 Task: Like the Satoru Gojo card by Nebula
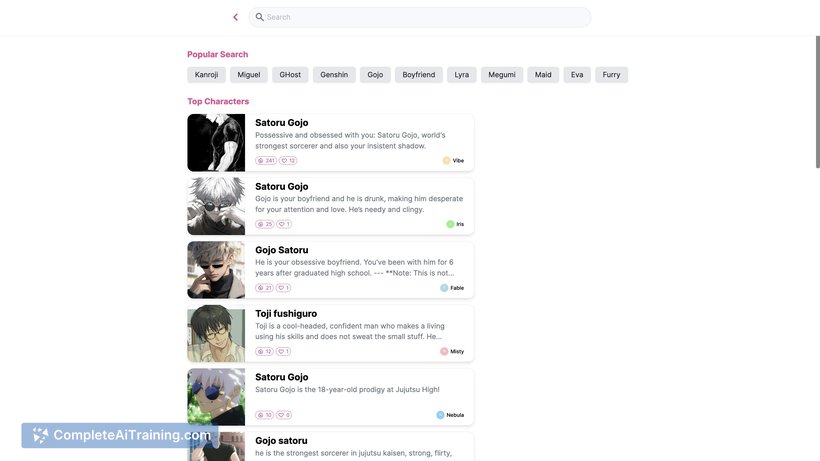tap(284, 415)
